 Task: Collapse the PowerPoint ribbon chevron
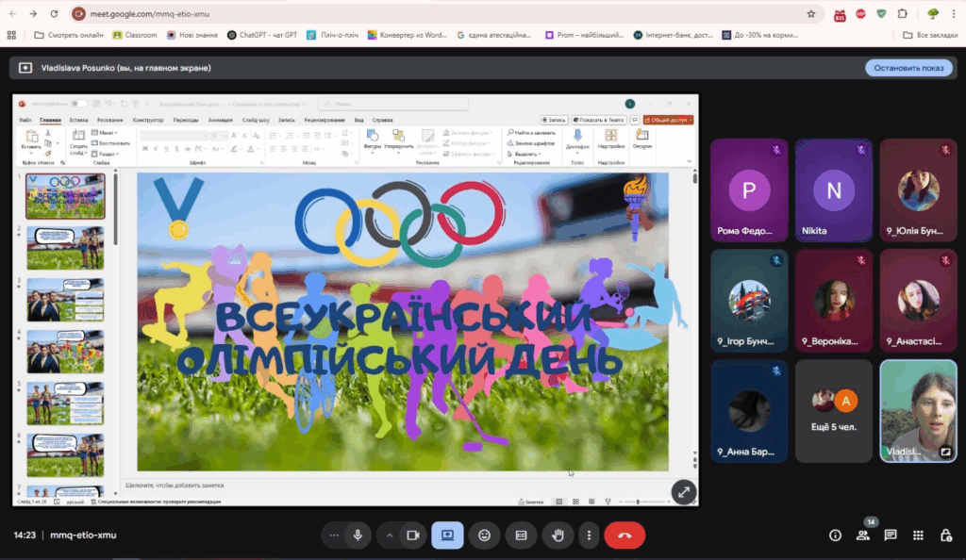(690, 162)
